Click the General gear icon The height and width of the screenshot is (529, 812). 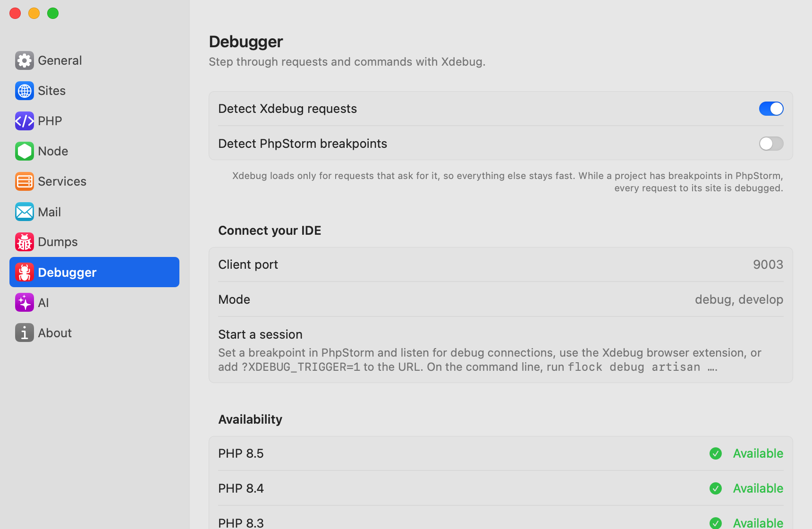pyautogui.click(x=24, y=60)
